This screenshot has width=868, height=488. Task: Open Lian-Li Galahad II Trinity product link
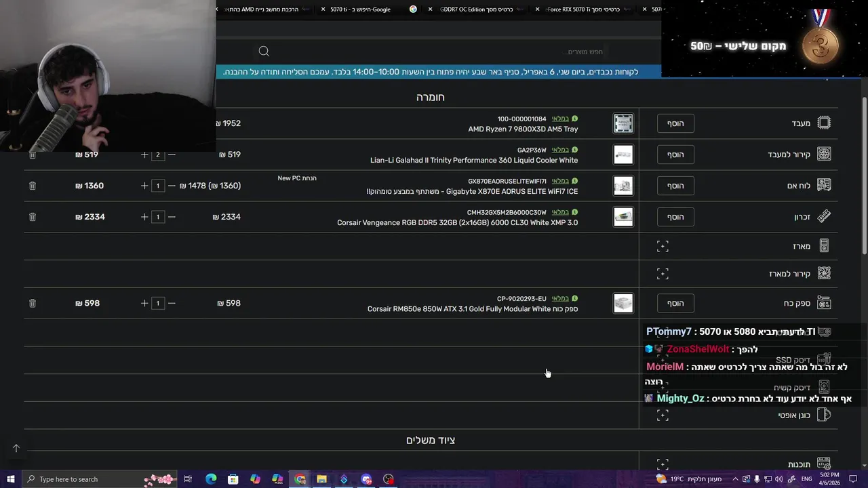[x=474, y=160]
